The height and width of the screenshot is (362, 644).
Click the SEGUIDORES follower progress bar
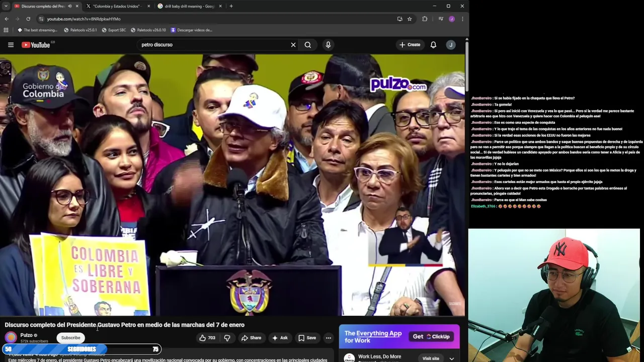[x=82, y=349]
